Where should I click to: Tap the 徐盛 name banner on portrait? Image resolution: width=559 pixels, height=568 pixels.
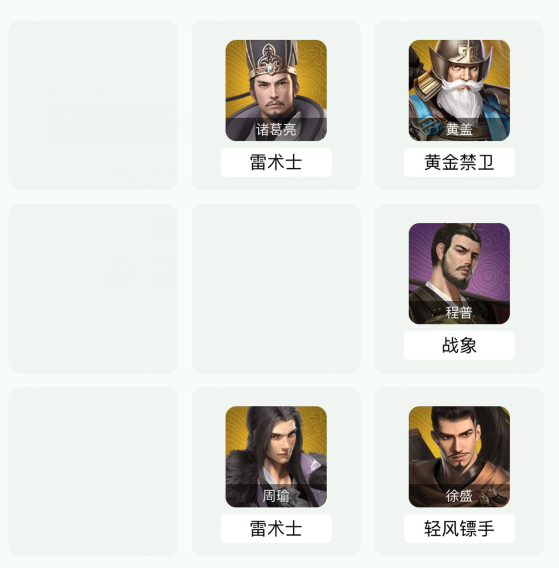[459, 496]
